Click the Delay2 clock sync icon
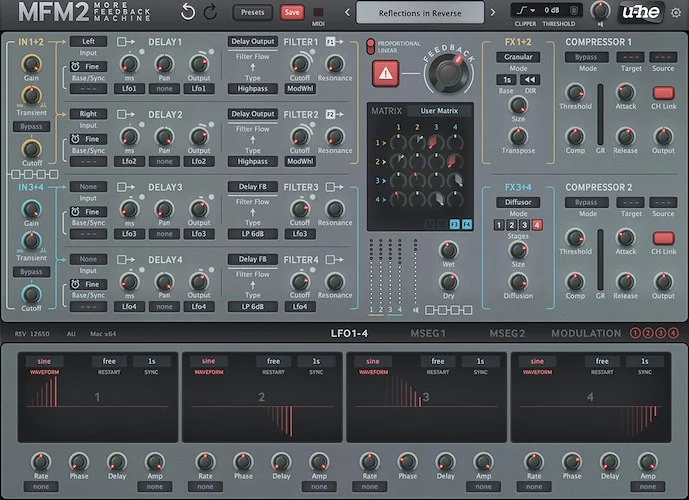The image size is (689, 500). 76,139
